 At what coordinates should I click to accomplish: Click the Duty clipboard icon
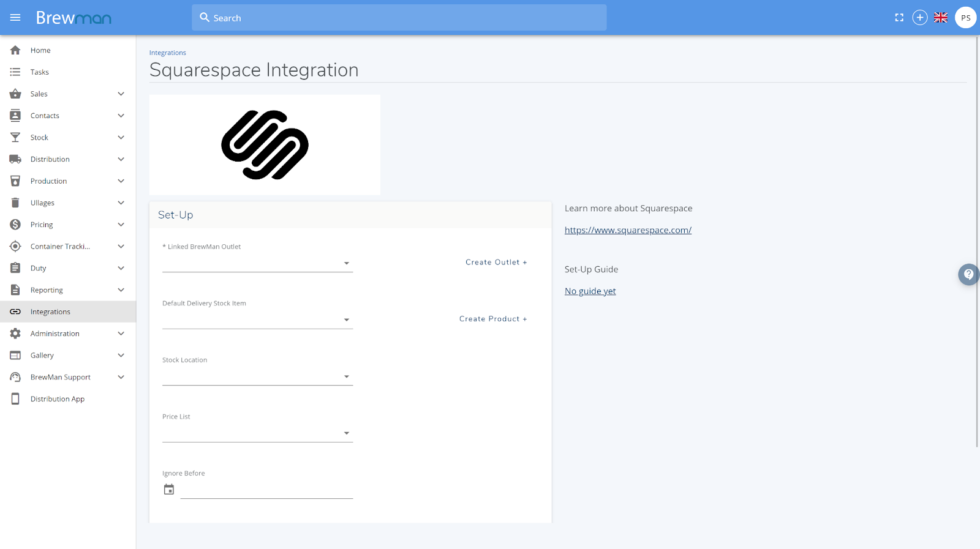15,268
